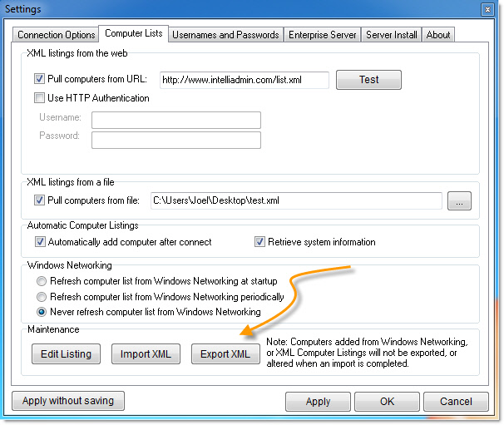Click Import XML button
Screen dimensions: 504x425
146,354
